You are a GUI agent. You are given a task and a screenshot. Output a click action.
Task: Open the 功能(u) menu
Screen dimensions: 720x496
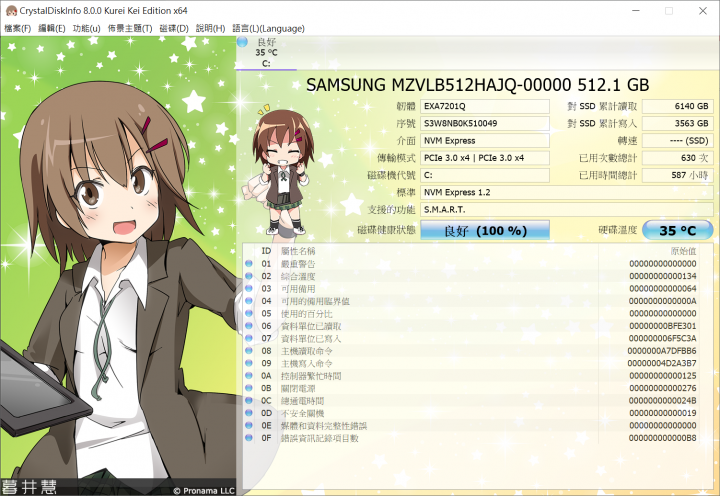(x=86, y=28)
